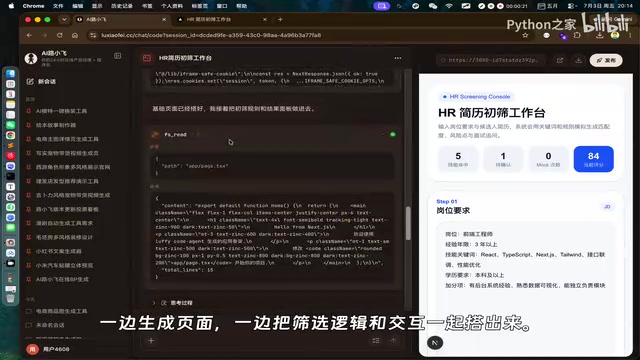Click the chat panel vertical scrollbar thumb

pyautogui.click(x=408, y=223)
